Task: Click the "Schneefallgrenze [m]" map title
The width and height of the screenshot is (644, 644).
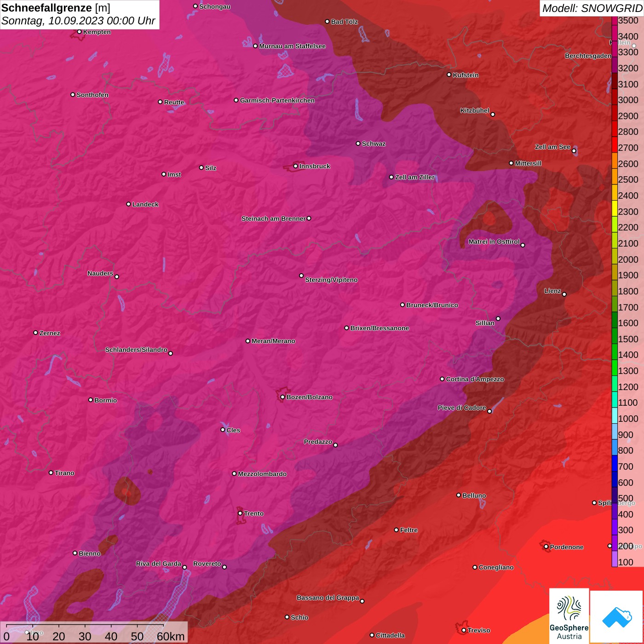Action: [56, 8]
